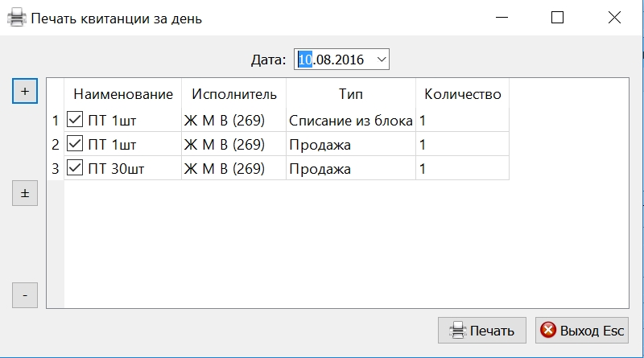This screenshot has width=644, height=358.
Task: Select the quantity cell in row 2
Action: click(462, 144)
